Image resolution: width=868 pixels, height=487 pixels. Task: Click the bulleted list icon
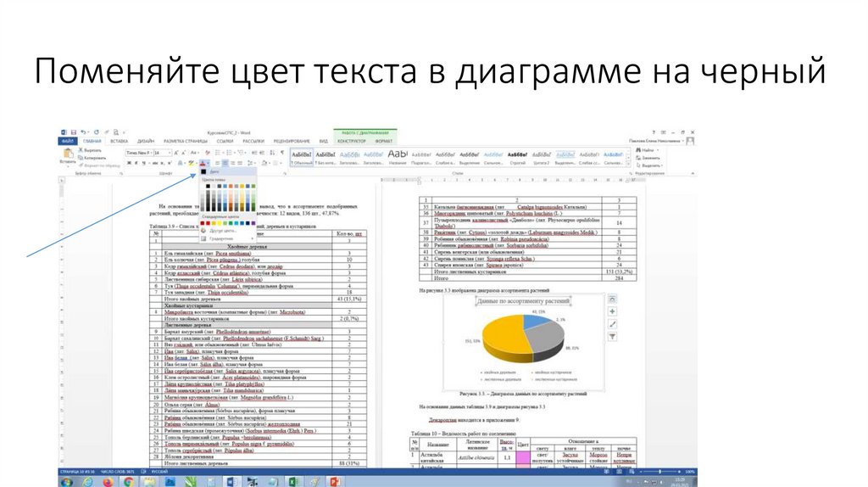tap(218, 153)
